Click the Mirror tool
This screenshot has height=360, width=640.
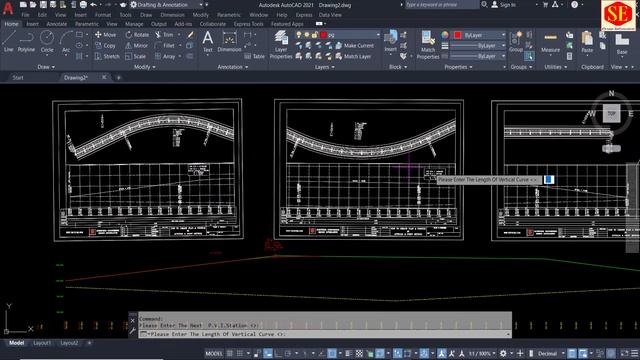[137, 46]
